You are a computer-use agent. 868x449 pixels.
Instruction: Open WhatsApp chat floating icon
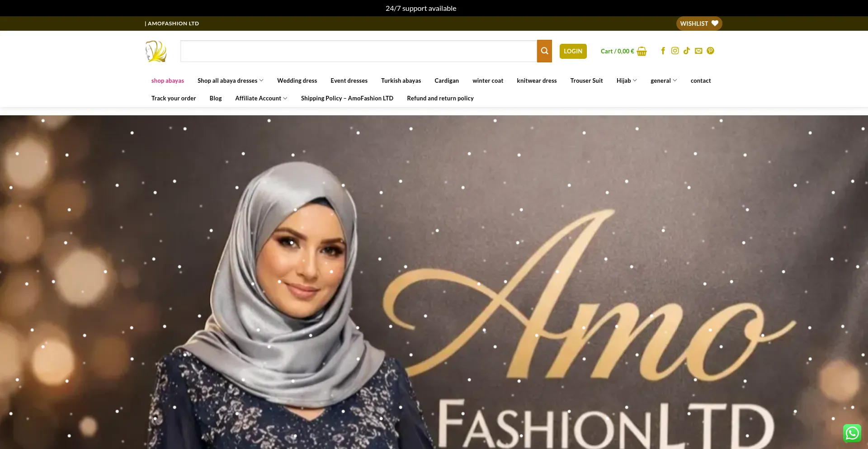coord(852,433)
